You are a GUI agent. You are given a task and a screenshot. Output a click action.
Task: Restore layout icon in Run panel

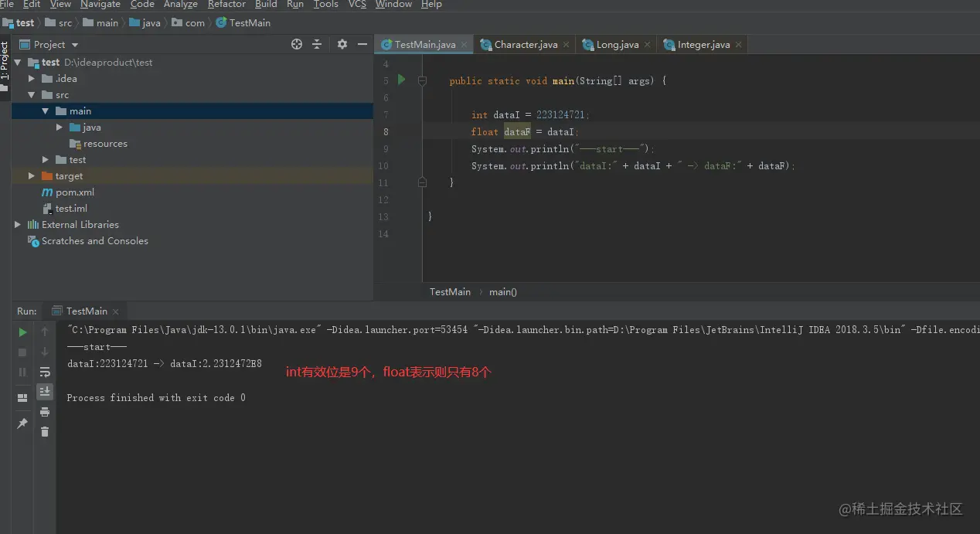pos(22,398)
